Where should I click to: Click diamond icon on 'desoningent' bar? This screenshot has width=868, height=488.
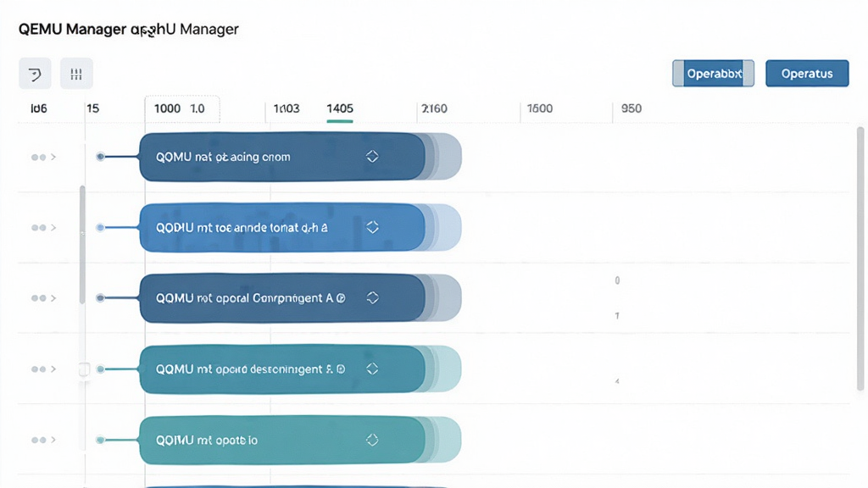point(372,369)
